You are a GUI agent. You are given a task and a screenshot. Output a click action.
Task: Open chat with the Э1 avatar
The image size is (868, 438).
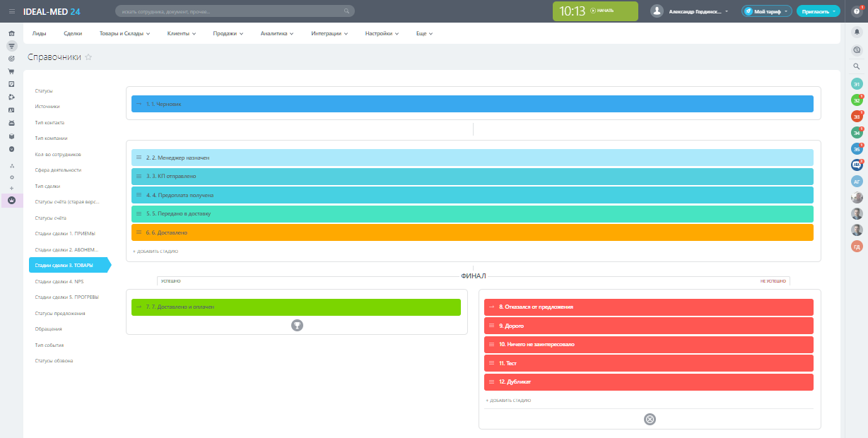click(x=857, y=83)
